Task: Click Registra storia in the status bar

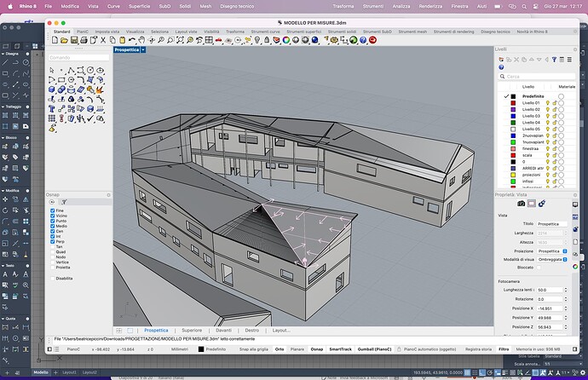Action: coord(478,349)
